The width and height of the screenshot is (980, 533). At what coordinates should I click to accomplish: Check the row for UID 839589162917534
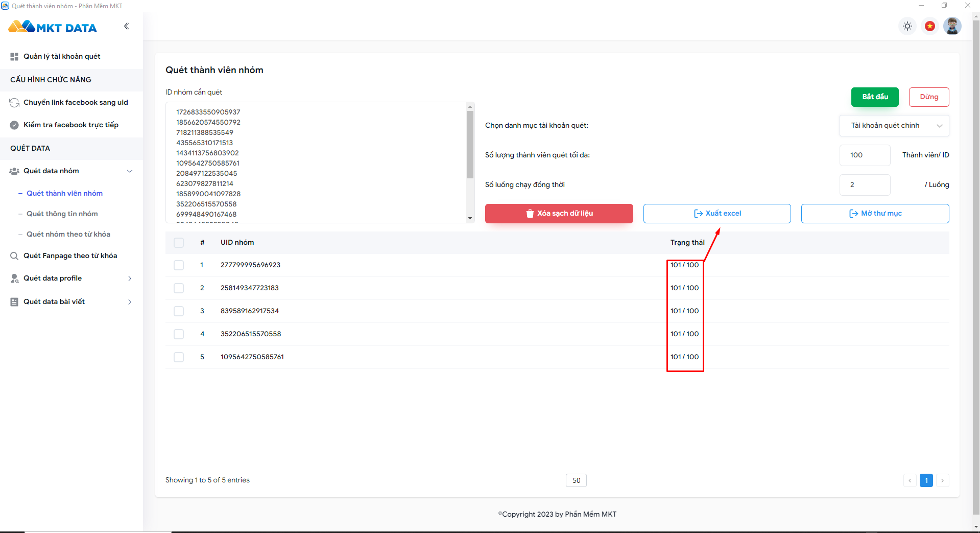click(x=179, y=311)
